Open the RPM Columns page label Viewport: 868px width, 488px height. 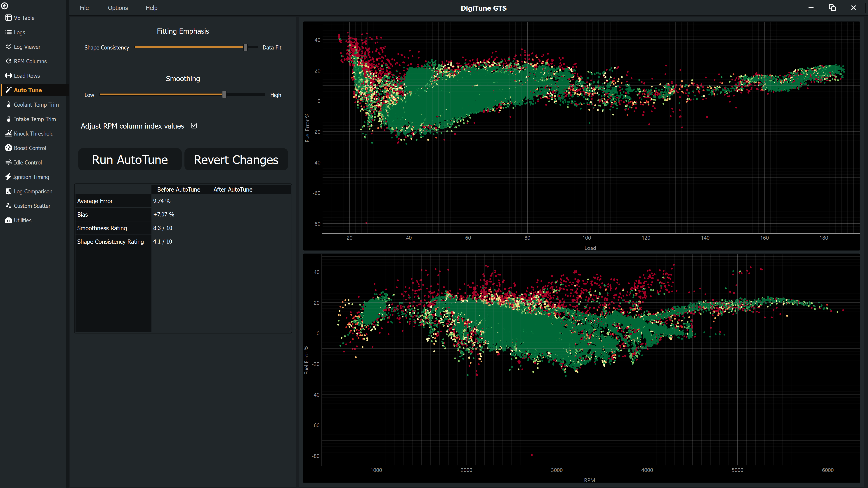point(30,61)
